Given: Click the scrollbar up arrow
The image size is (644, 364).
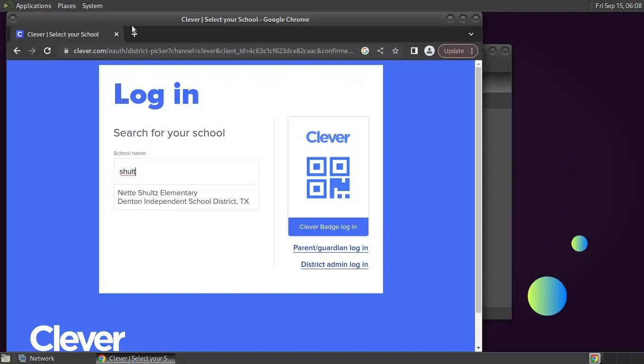Looking at the screenshot, I should (478, 64).
